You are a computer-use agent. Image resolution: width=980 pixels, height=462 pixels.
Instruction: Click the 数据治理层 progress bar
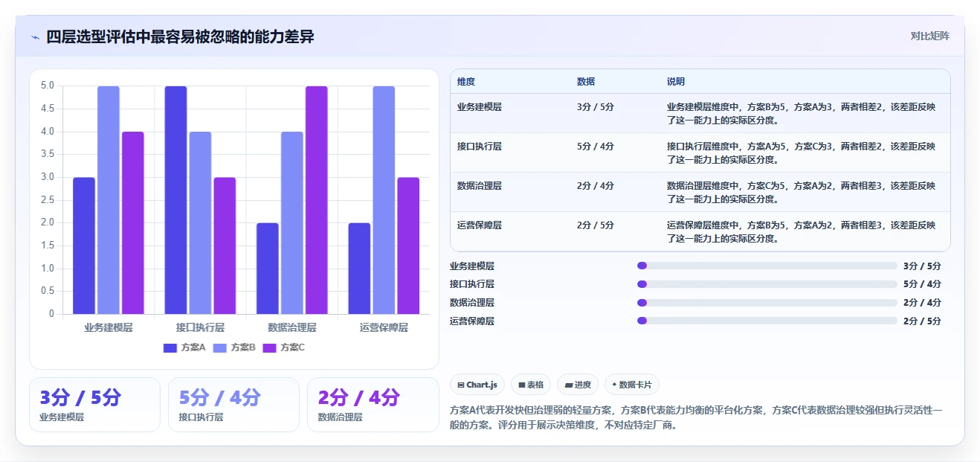767,303
